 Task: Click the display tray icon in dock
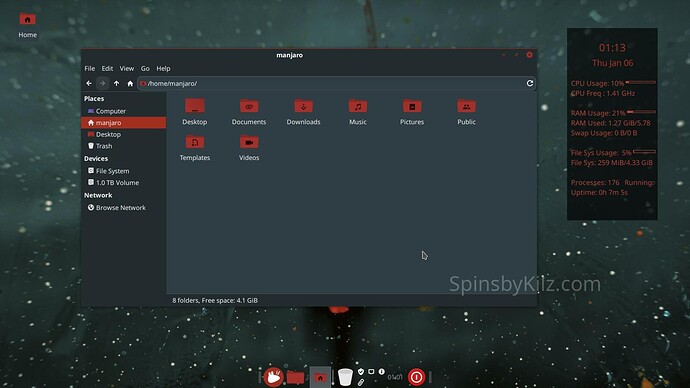point(371,372)
